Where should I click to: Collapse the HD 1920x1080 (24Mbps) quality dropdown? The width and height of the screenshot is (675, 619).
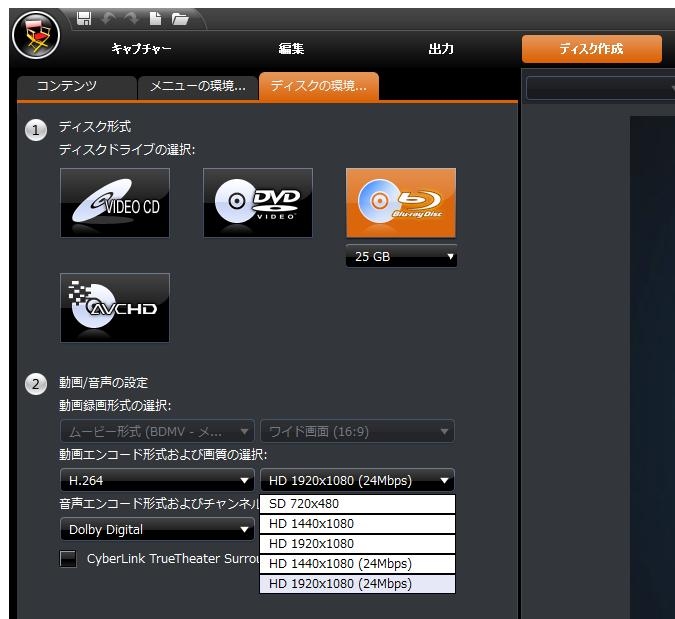(x=357, y=480)
